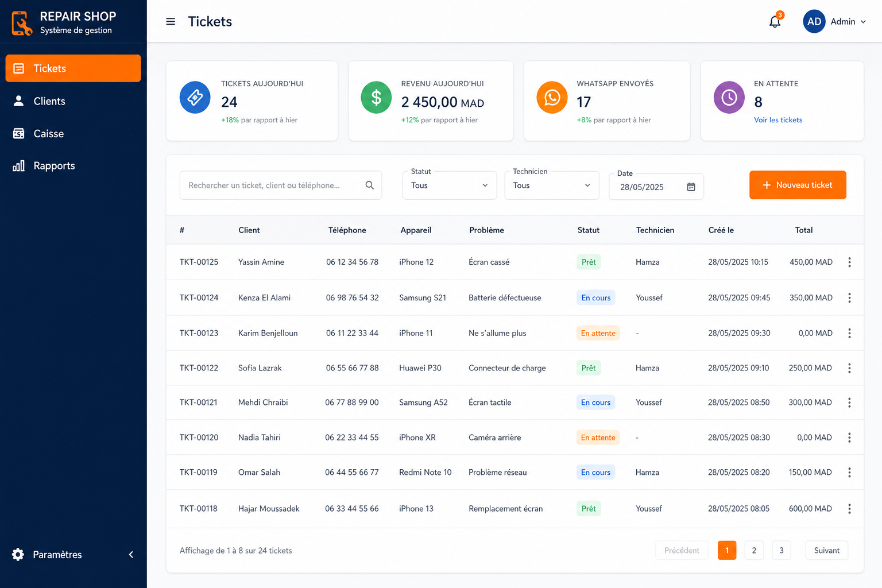The image size is (882, 588).
Task: Open row actions for TKT-00122
Action: [849, 368]
